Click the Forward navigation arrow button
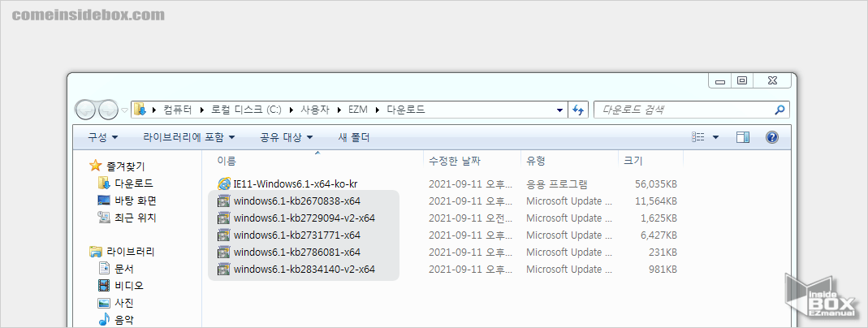The width and height of the screenshot is (868, 328). pos(108,110)
